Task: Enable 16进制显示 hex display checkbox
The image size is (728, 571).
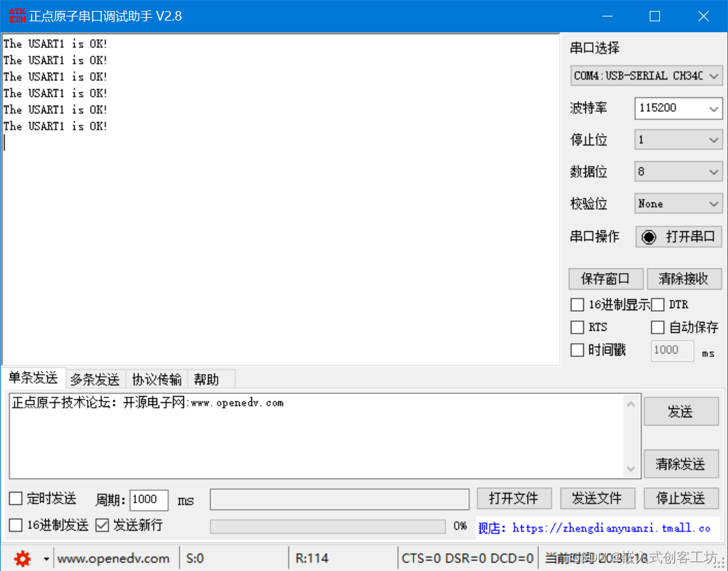Action: click(x=577, y=304)
